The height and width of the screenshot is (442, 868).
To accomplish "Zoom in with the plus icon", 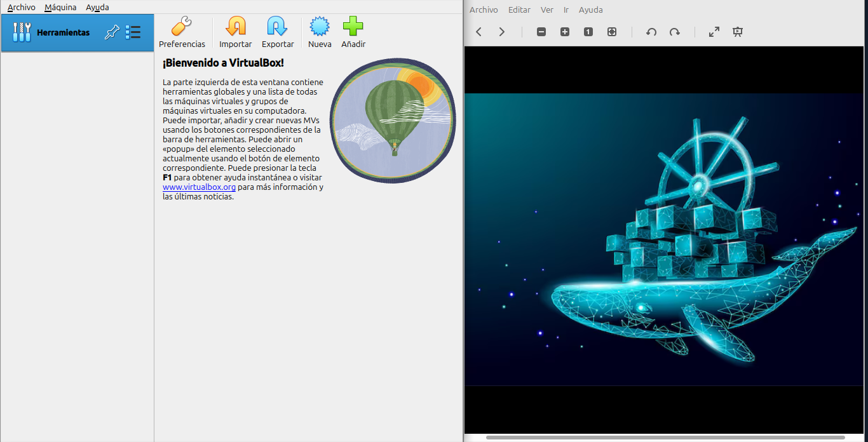I will point(565,32).
